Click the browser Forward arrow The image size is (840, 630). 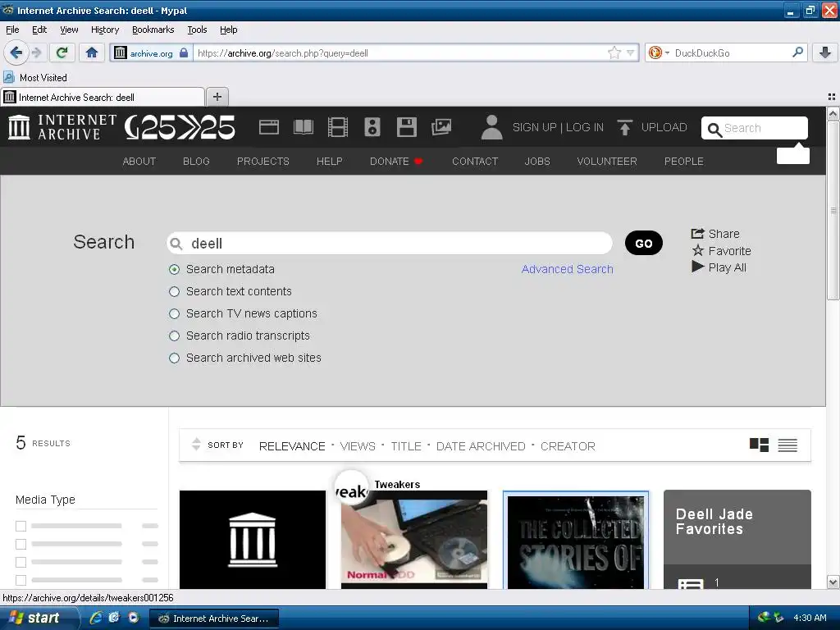[37, 52]
